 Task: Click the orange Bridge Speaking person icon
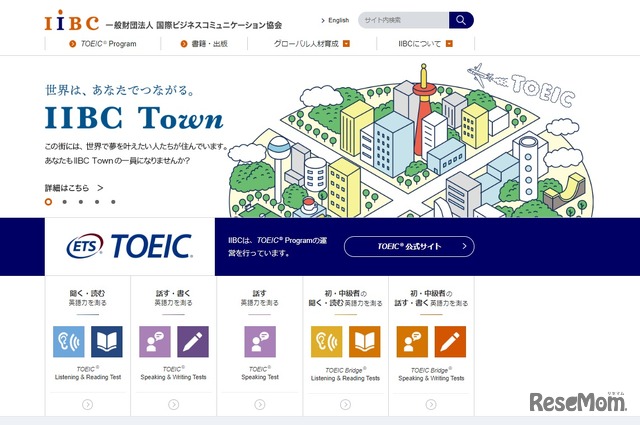(412, 342)
